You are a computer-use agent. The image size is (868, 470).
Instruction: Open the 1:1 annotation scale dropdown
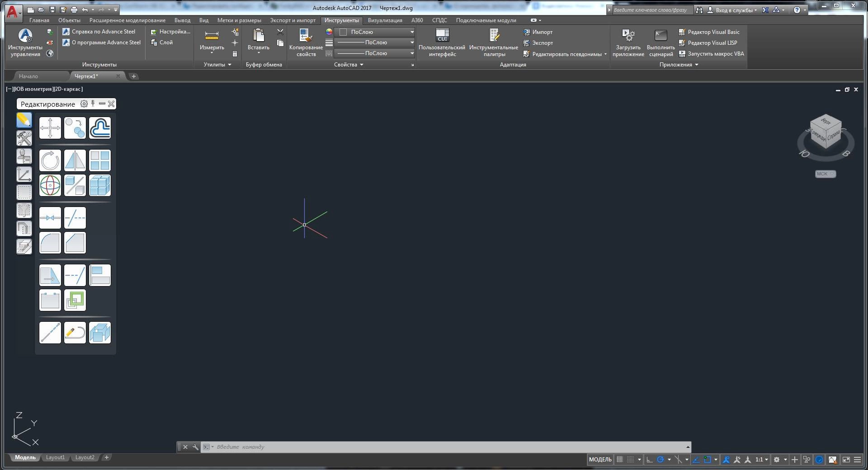pos(762,460)
